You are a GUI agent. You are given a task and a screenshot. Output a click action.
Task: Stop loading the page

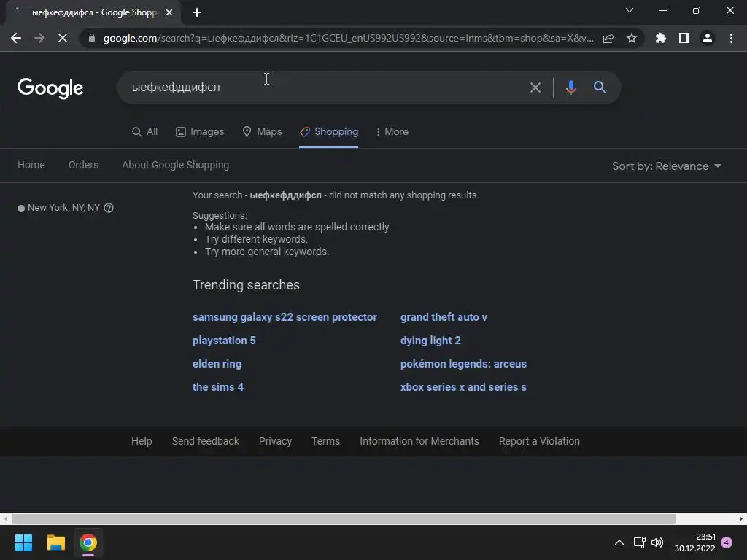pyautogui.click(x=63, y=38)
